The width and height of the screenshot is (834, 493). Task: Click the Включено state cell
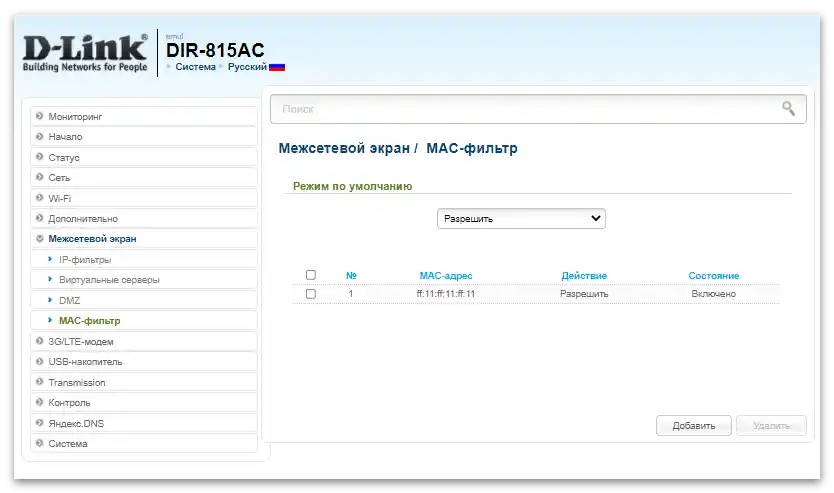714,294
